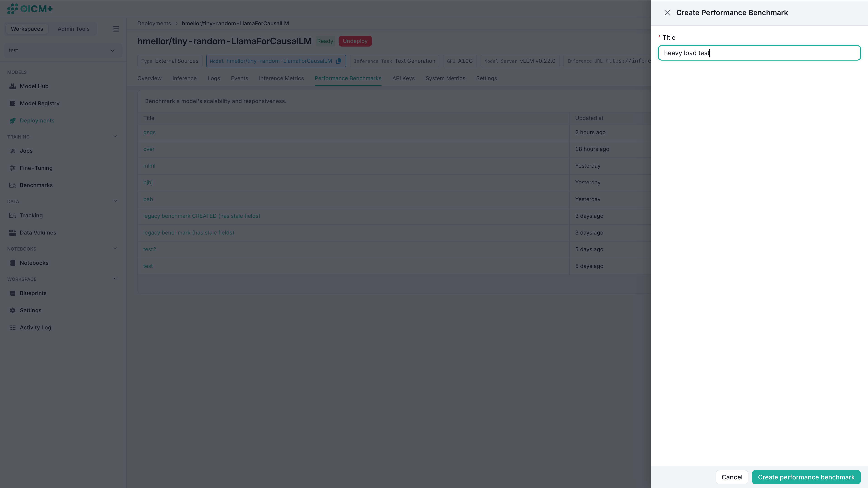Click the GPU A10G chip

coord(460,61)
